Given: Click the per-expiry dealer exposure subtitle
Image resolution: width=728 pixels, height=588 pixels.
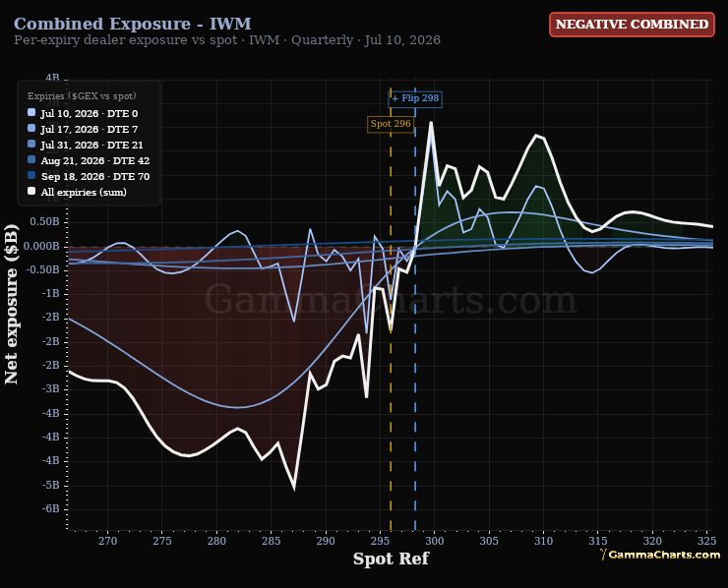Looking at the screenshot, I should tap(227, 40).
